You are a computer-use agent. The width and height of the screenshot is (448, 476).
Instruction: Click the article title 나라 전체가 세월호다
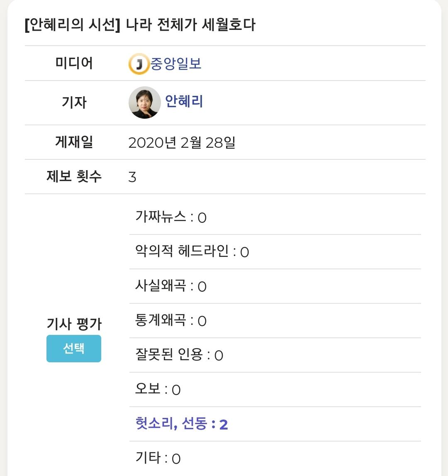(x=140, y=25)
